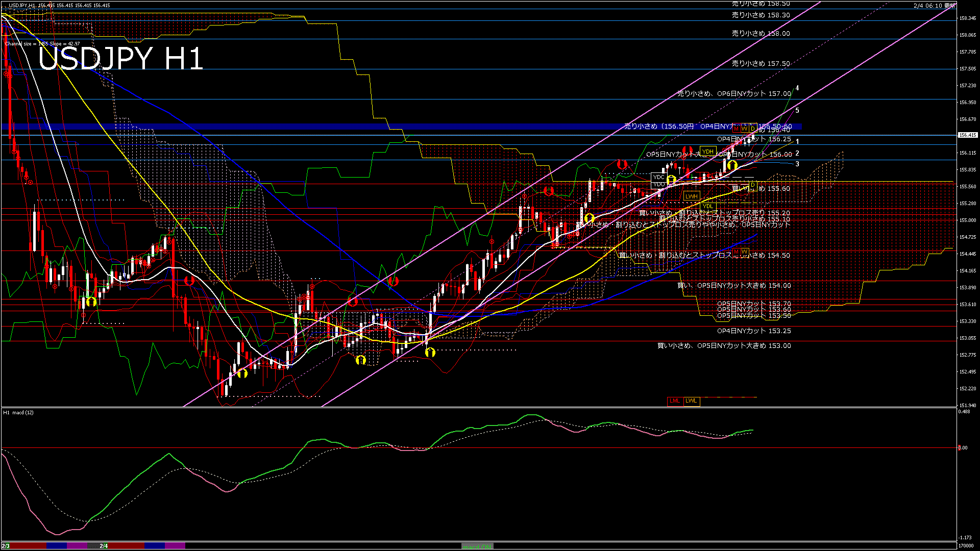Select the 売り小さめ 158.30 level label

(761, 15)
